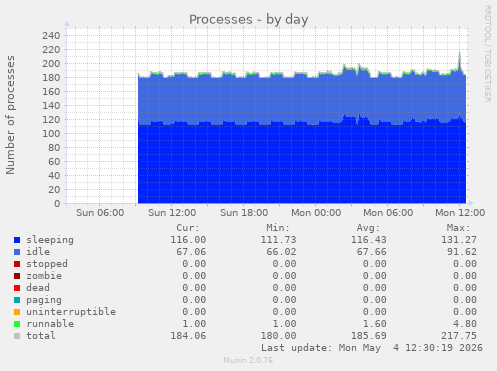The width and height of the screenshot is (497, 371).
Task: Click the 'Avg:' column header
Action: (368, 228)
